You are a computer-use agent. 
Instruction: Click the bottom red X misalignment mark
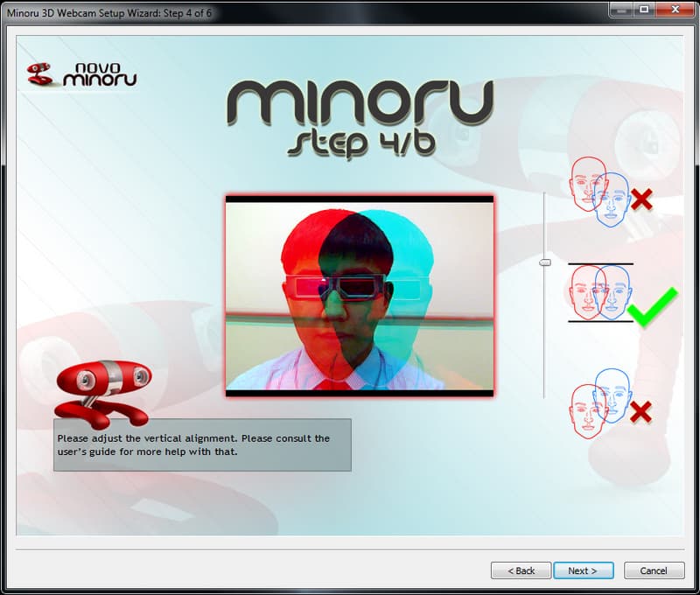coord(640,411)
